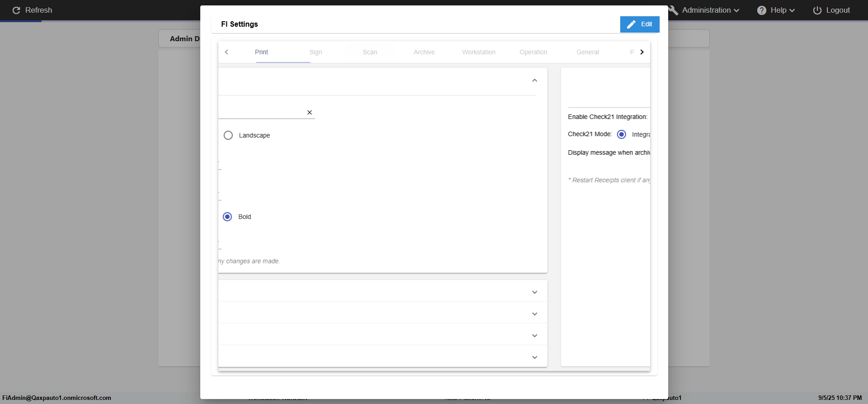Image resolution: width=868 pixels, height=404 pixels.
Task: Click the pencil Edit button
Action: (x=639, y=24)
